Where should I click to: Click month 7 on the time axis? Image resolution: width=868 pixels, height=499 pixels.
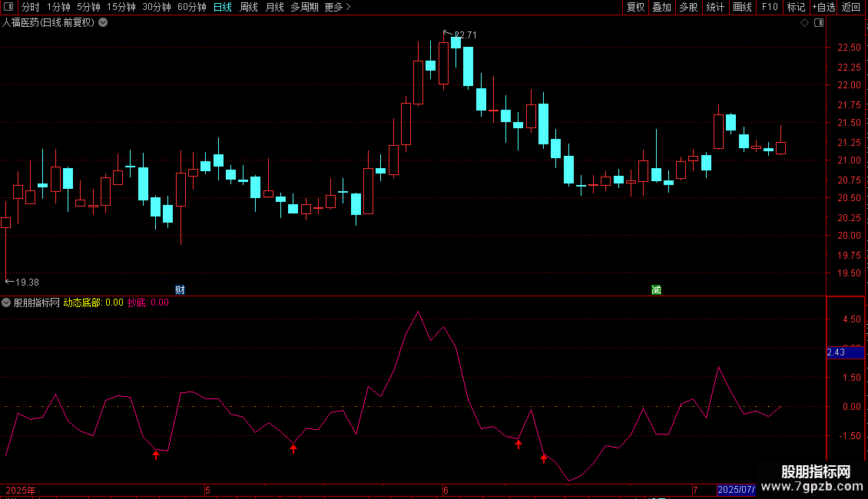[x=695, y=490]
